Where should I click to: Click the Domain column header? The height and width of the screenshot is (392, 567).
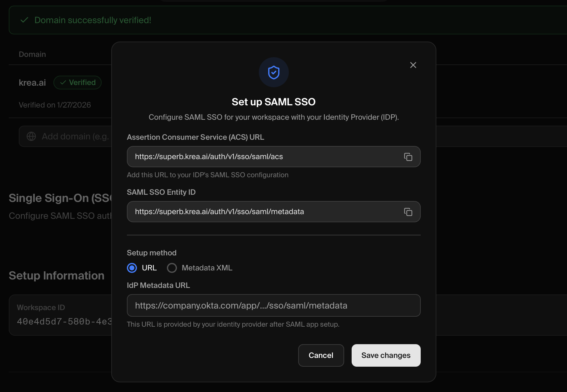[32, 54]
